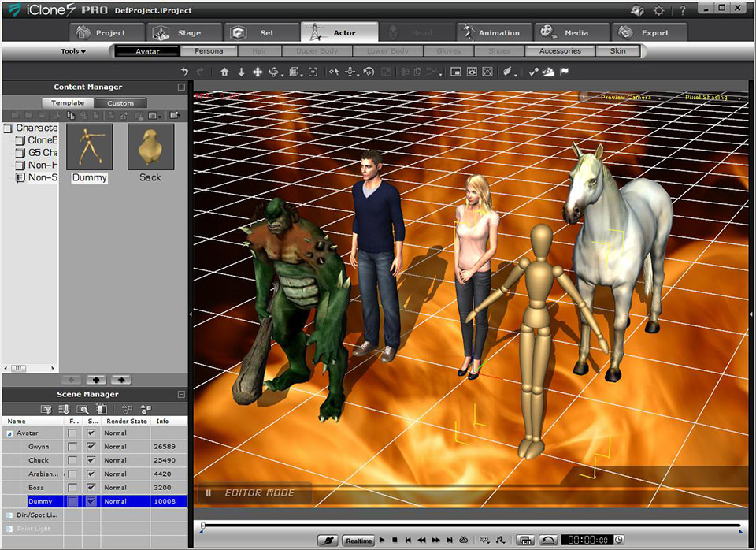
Task: Click the flag icon in toolbar
Action: tap(564, 72)
